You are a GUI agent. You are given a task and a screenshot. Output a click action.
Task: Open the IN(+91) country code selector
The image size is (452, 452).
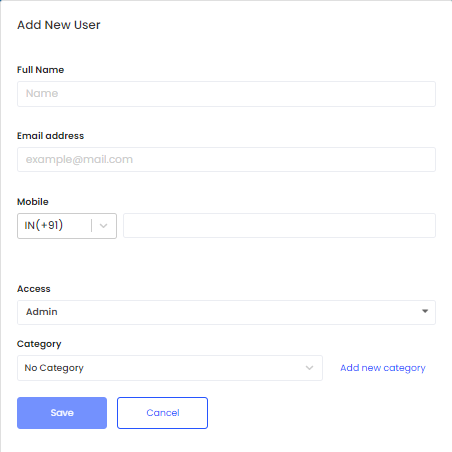coord(67,226)
